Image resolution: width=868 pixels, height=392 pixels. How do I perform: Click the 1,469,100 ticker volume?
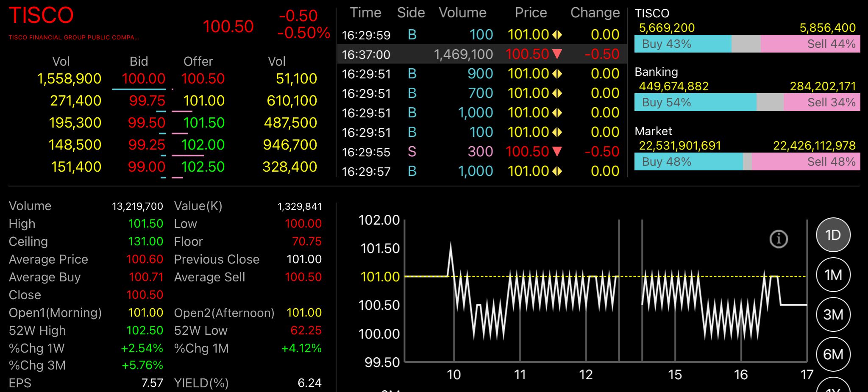463,54
